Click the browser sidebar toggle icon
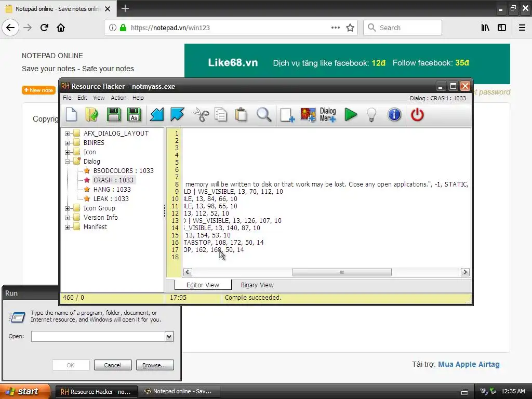 coord(502,28)
